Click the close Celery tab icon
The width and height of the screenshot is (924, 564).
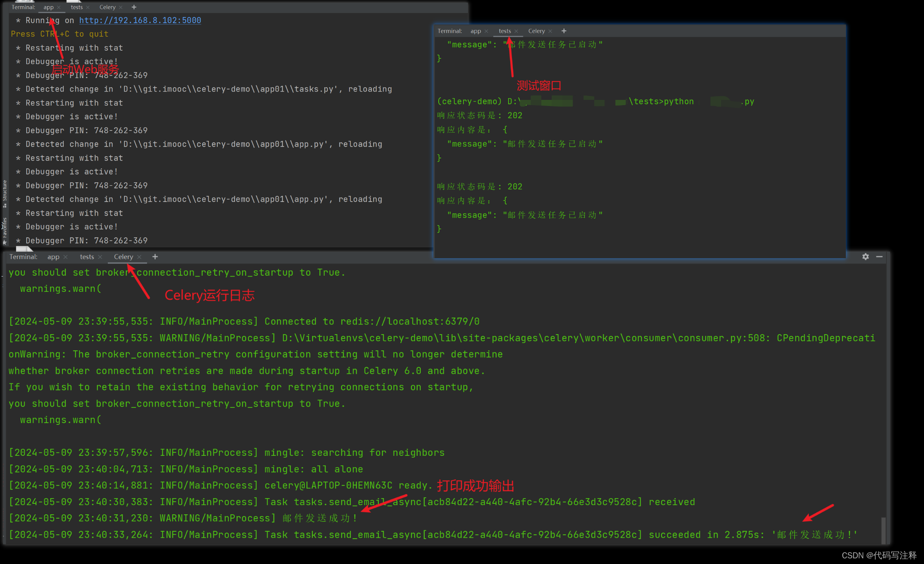pyautogui.click(x=141, y=257)
